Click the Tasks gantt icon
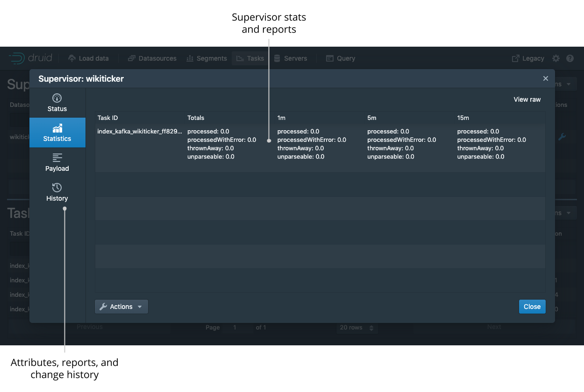 pyautogui.click(x=240, y=58)
